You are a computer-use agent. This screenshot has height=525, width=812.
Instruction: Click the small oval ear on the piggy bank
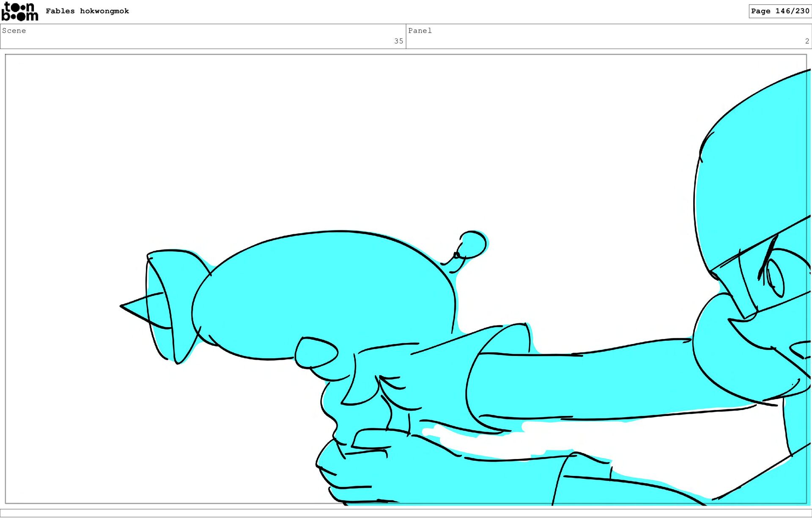[316, 352]
